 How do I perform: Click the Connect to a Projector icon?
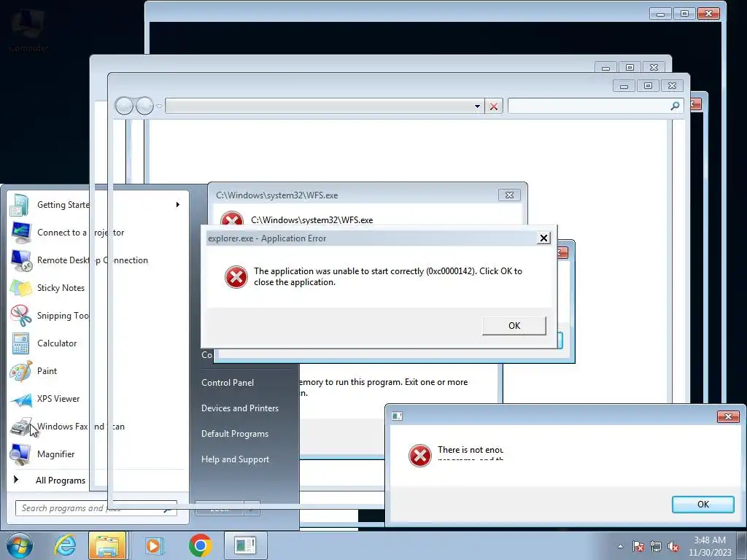pyautogui.click(x=20, y=233)
